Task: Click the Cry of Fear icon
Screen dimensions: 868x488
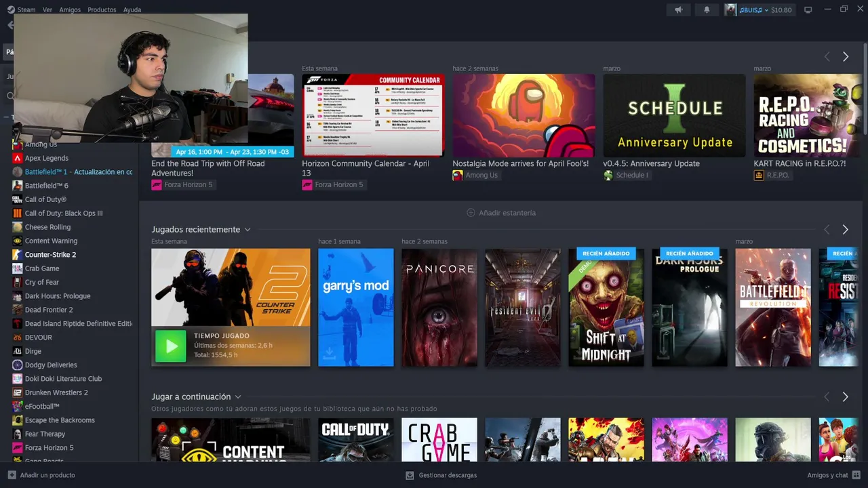Action: (x=18, y=282)
